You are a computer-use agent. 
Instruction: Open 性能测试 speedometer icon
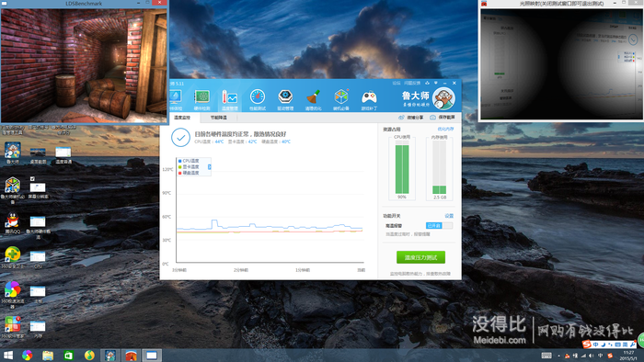(x=258, y=100)
